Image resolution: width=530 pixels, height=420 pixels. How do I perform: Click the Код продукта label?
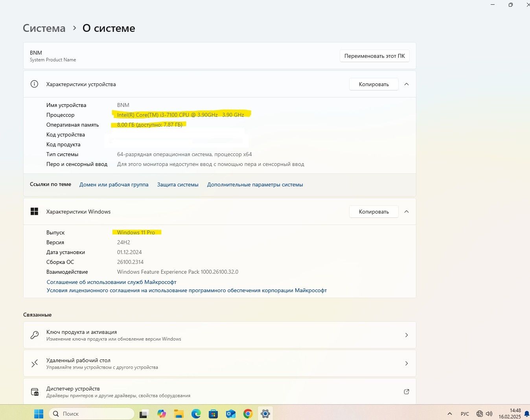point(63,144)
